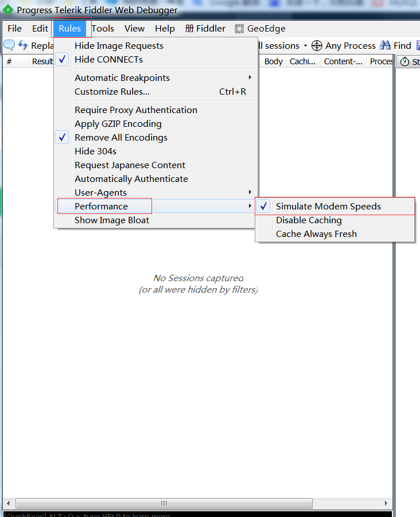
Task: Sort by the Caching column header
Action: (304, 61)
